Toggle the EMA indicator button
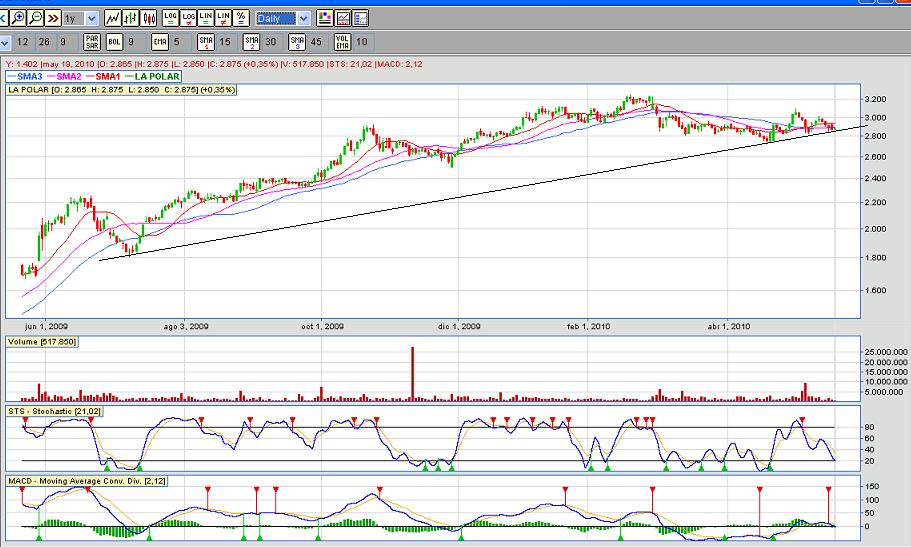 click(x=160, y=42)
